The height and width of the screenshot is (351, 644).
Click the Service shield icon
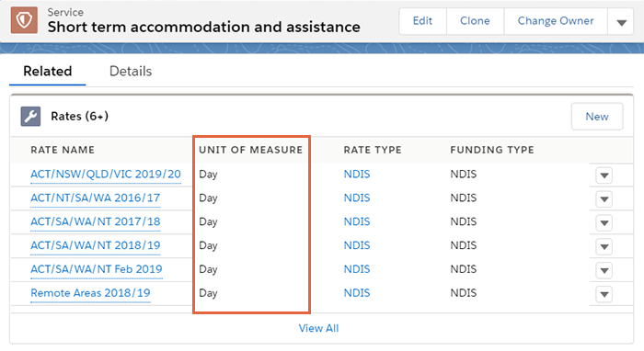point(24,20)
